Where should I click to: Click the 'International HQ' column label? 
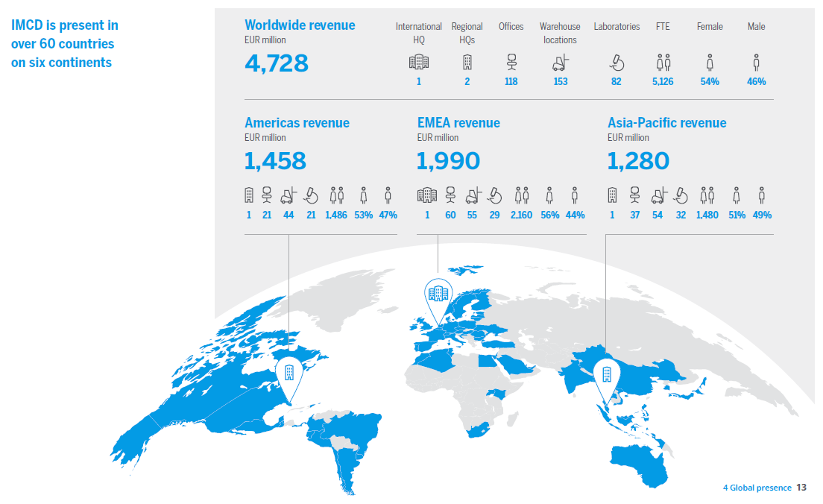coord(419,33)
